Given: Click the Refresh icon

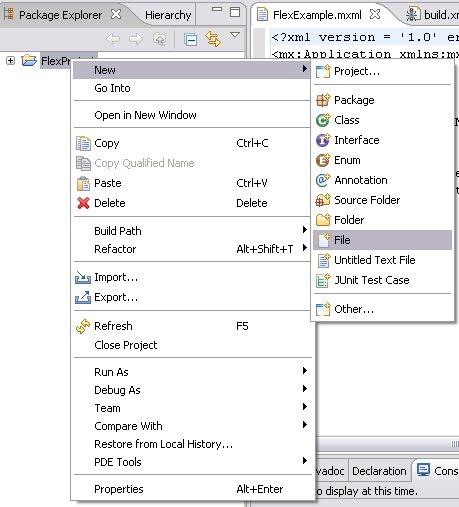Looking at the screenshot, I should pyautogui.click(x=83, y=326).
